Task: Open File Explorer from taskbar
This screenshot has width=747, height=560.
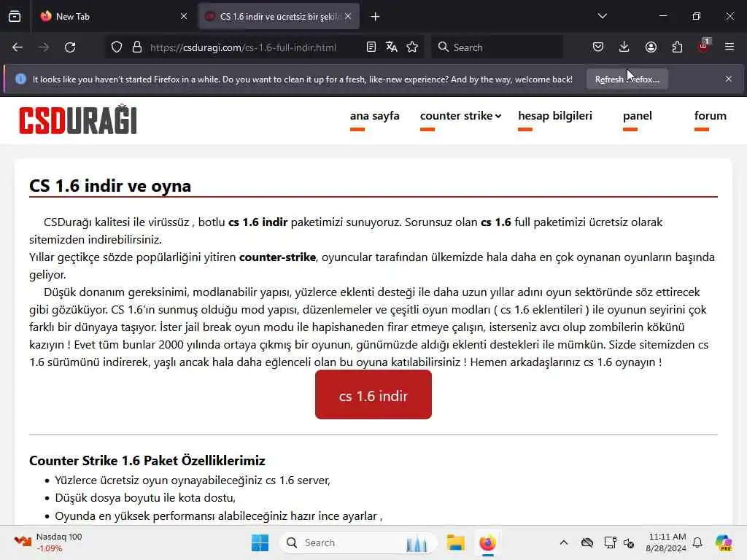Action: (x=455, y=542)
